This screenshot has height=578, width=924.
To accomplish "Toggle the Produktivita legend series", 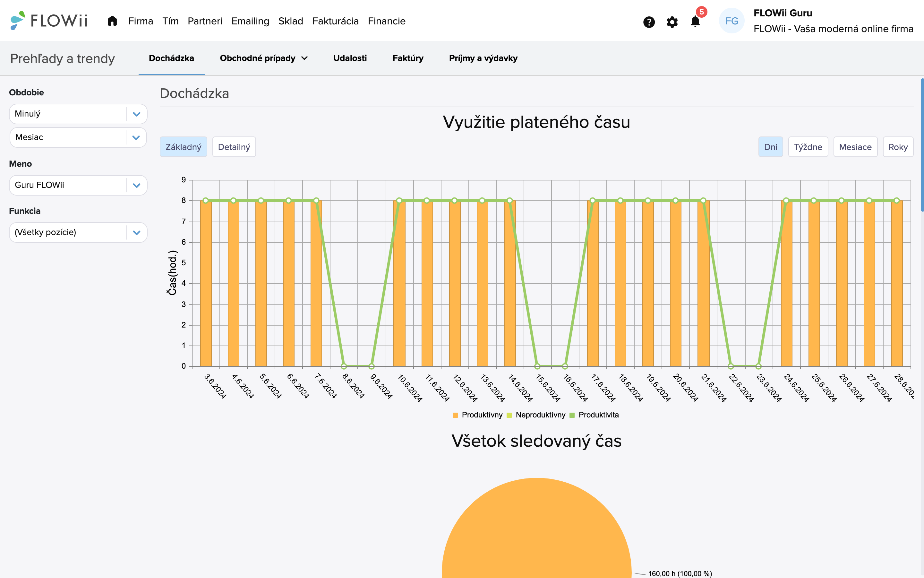I will click(598, 415).
